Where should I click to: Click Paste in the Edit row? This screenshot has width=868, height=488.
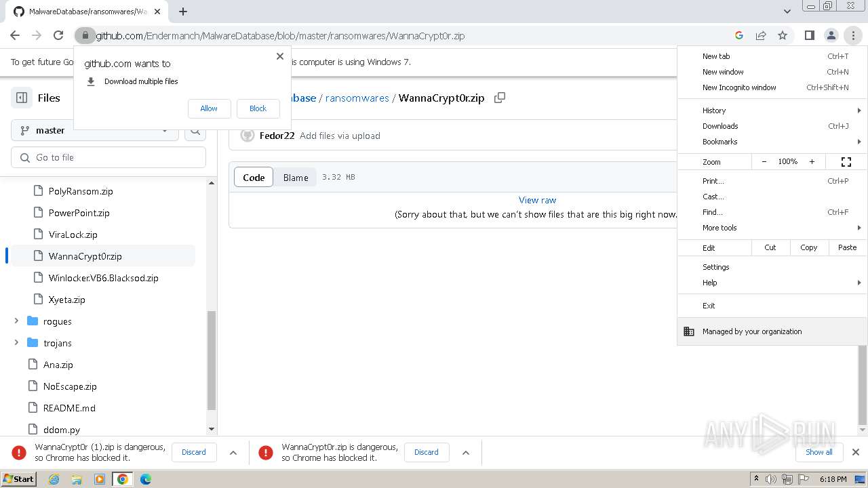[x=848, y=247]
